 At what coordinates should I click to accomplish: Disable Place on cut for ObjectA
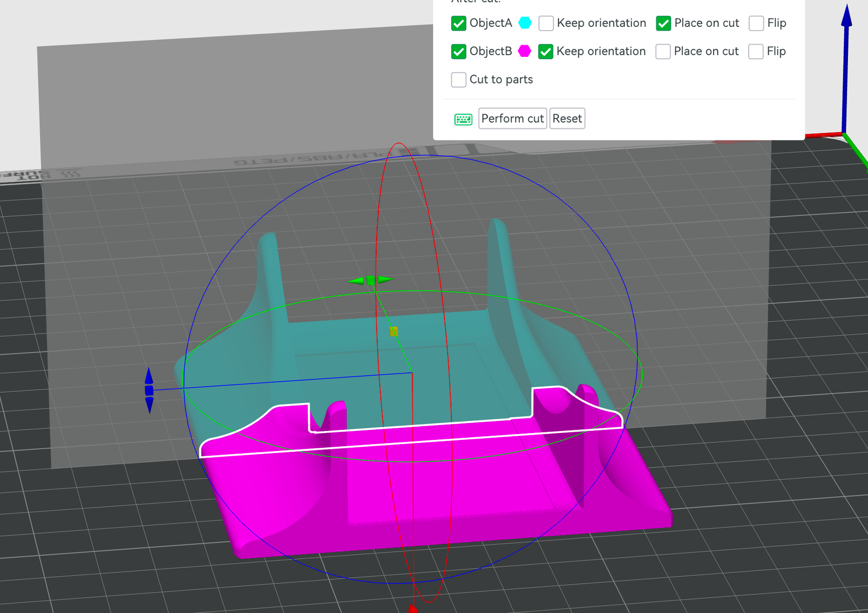[x=663, y=23]
